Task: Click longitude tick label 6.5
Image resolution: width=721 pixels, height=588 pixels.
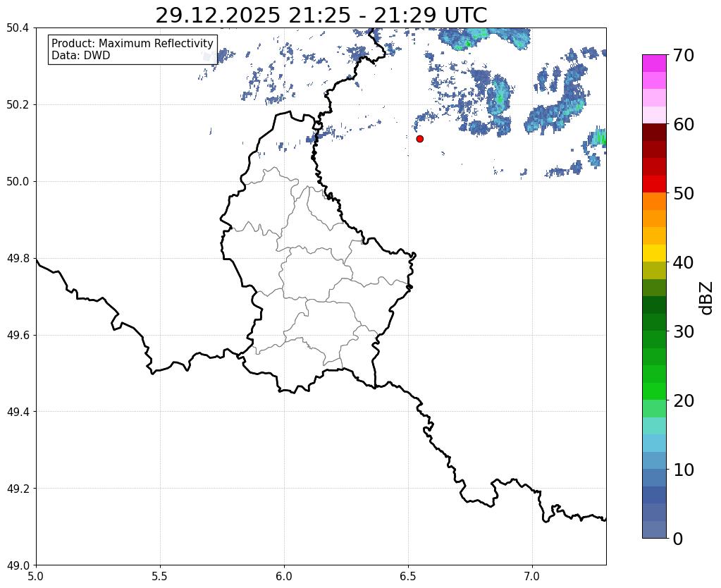Action: [x=408, y=576]
